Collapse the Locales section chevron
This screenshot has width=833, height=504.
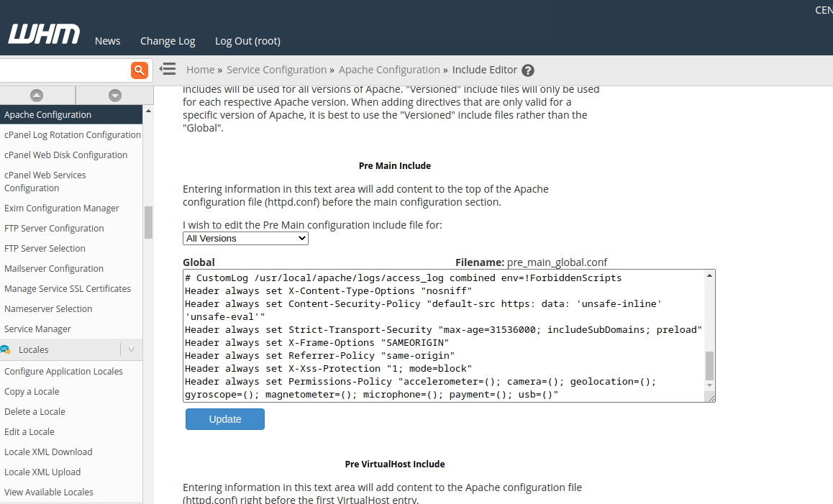[x=131, y=349]
